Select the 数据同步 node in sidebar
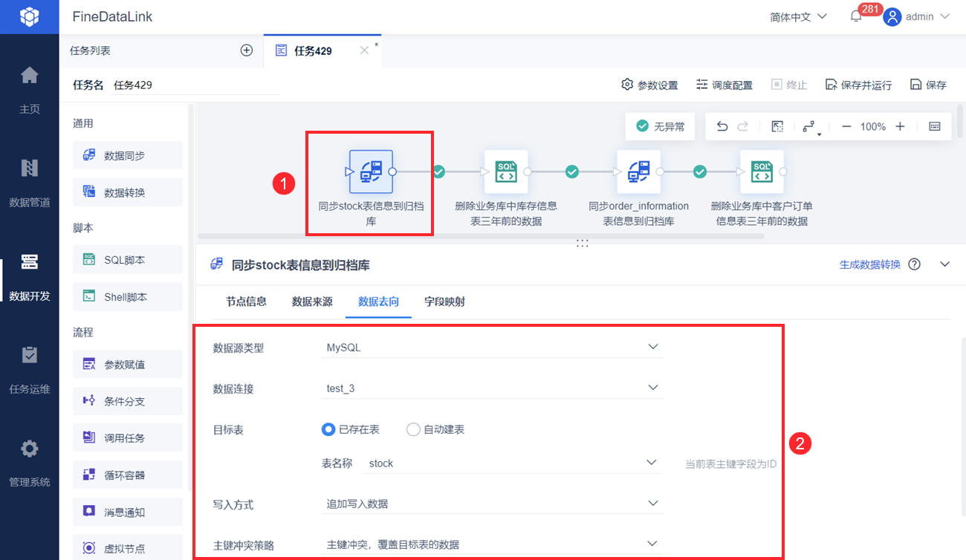The width and height of the screenshot is (966, 560). click(x=128, y=155)
